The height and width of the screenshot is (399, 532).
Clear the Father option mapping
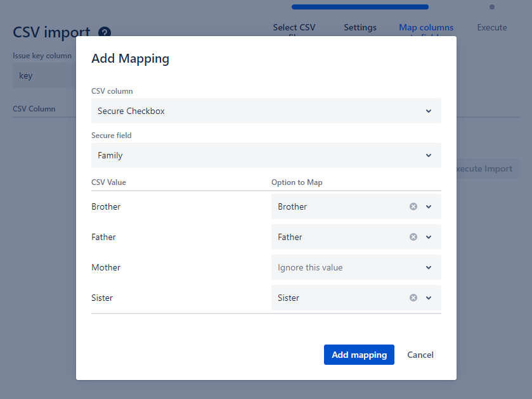click(x=413, y=237)
